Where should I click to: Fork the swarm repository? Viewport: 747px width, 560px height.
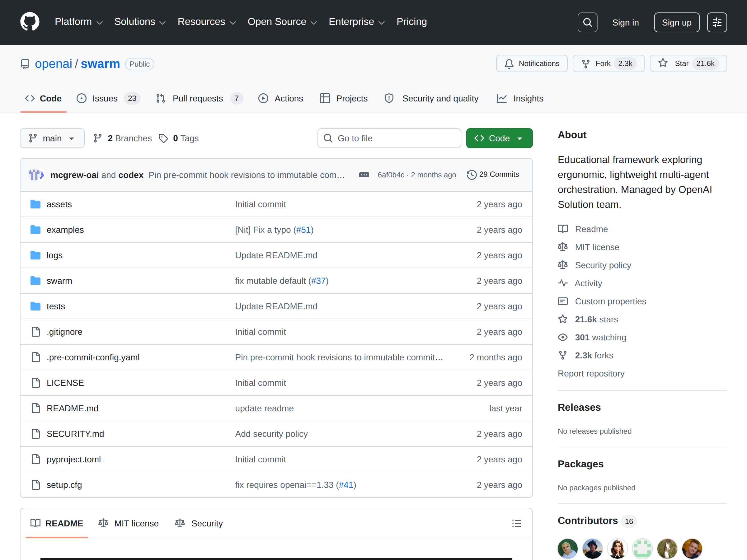click(x=608, y=63)
